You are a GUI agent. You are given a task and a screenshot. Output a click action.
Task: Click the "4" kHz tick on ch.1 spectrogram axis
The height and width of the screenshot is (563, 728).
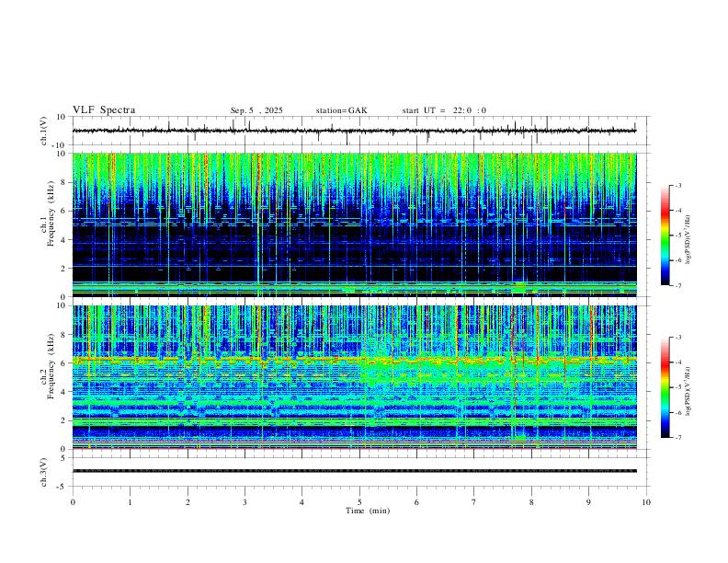click(x=64, y=240)
